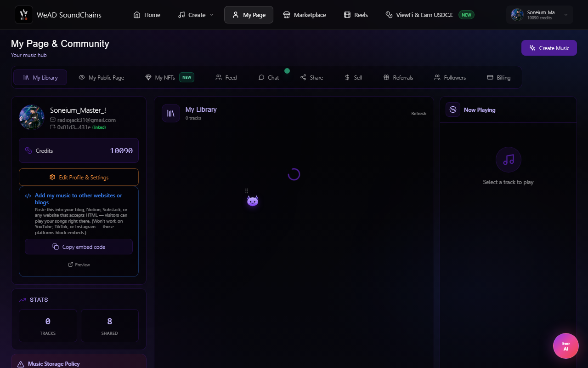Click the Reels film icon
Screen dimensions: 588x368
[x=347, y=15]
